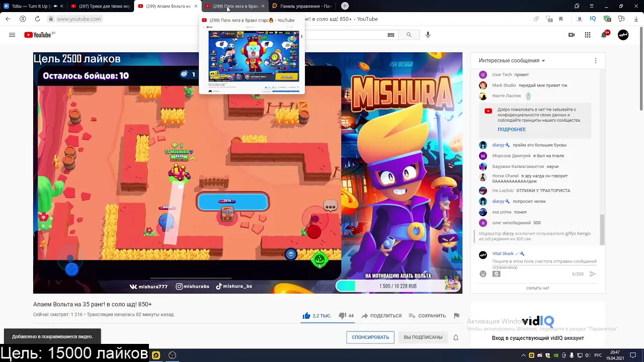Send the chat message arrow icon
Viewport: 644px width, 362px height.
tap(593, 274)
